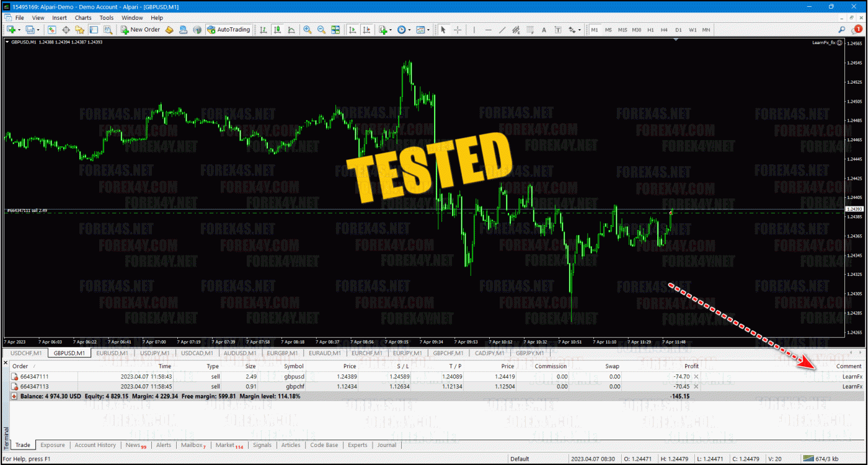Select the H1 timeframe button
Image resolution: width=868 pixels, height=465 pixels.
pos(650,30)
